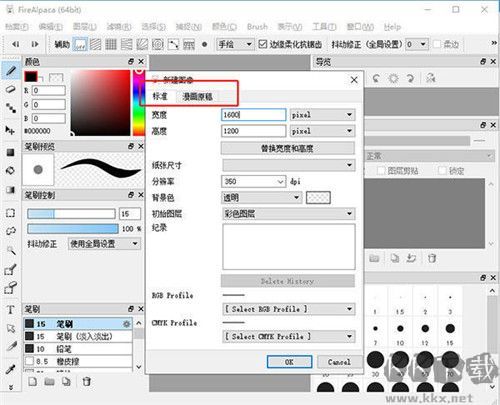The height and width of the screenshot is (405, 500).
Task: Open 图层(L) menu
Action: pos(85,27)
